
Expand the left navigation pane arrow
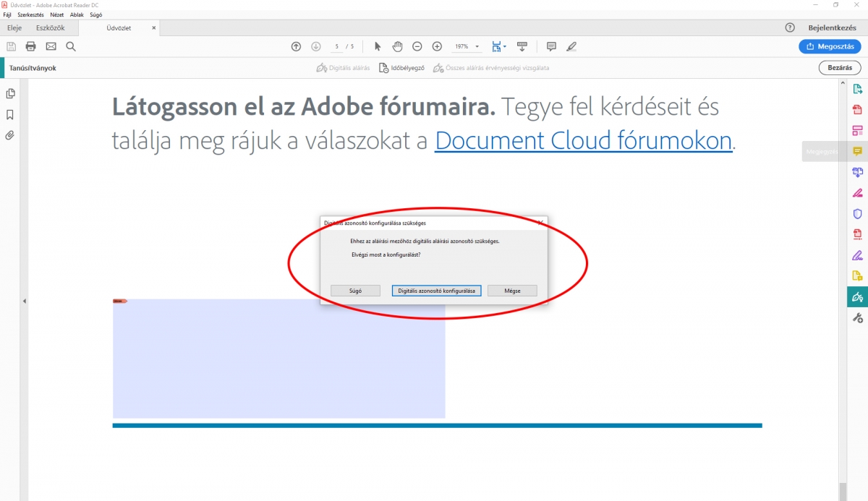[24, 301]
